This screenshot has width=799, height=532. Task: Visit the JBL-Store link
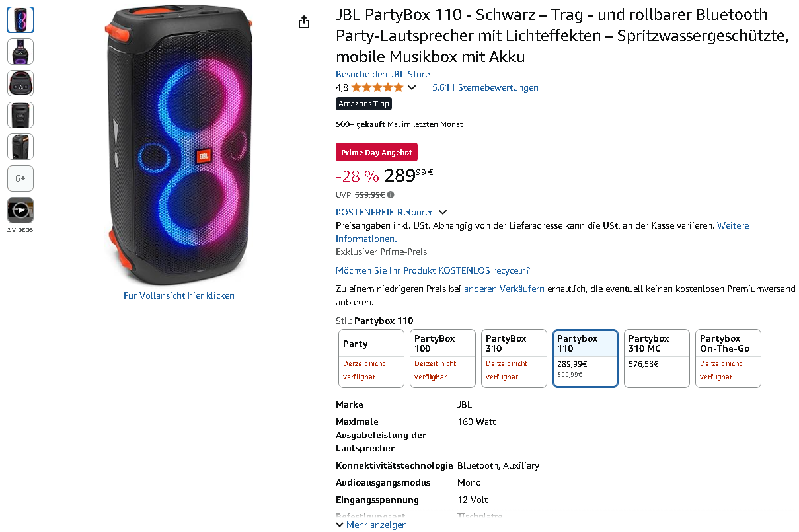[383, 74]
